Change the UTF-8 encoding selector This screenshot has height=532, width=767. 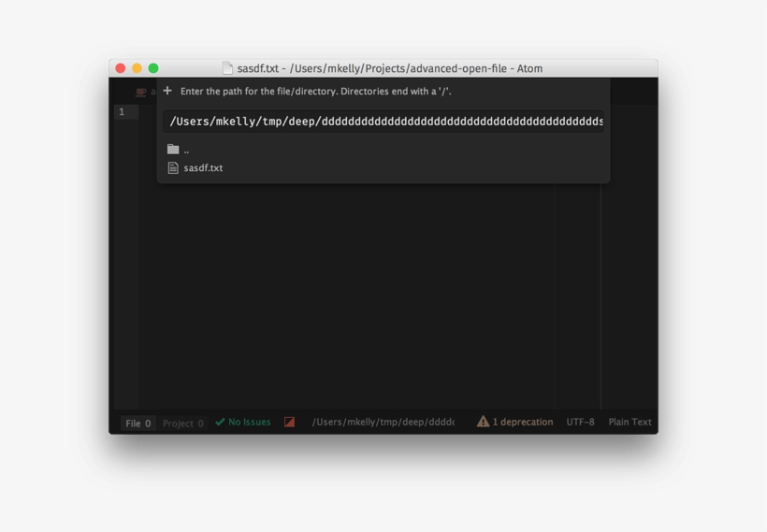click(580, 422)
